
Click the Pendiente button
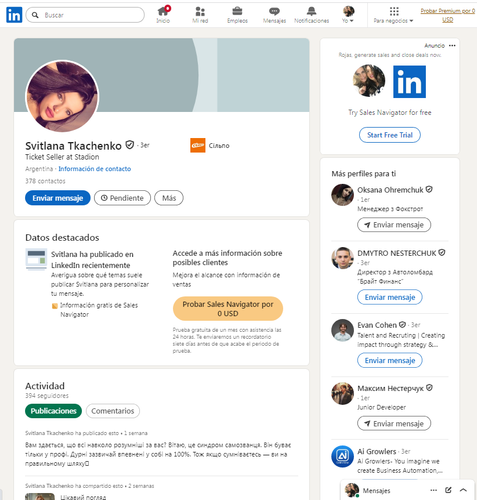[x=122, y=198]
